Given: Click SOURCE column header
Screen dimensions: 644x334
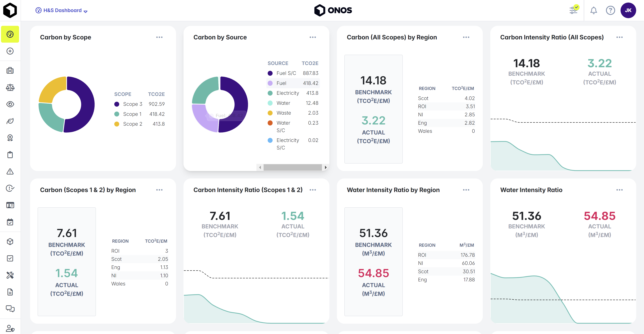Looking at the screenshot, I should (278, 63).
